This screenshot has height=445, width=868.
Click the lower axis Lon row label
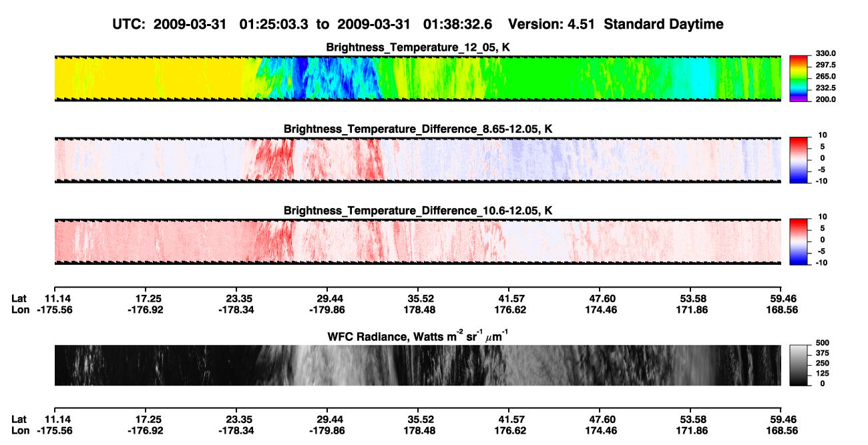tap(21, 430)
